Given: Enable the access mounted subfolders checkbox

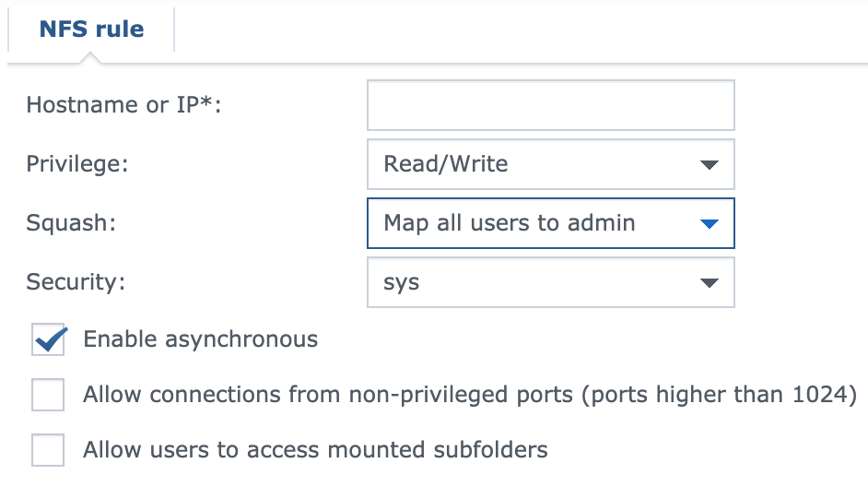Looking at the screenshot, I should [x=48, y=451].
